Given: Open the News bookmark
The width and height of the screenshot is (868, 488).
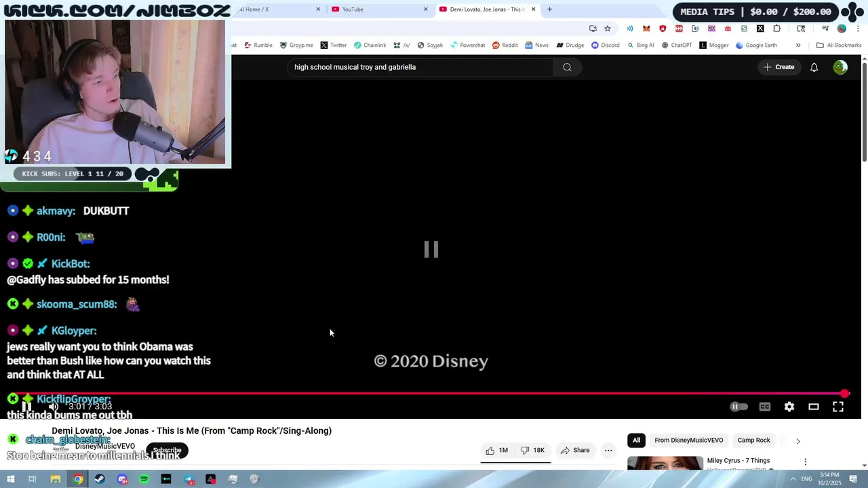Looking at the screenshot, I should pos(536,45).
